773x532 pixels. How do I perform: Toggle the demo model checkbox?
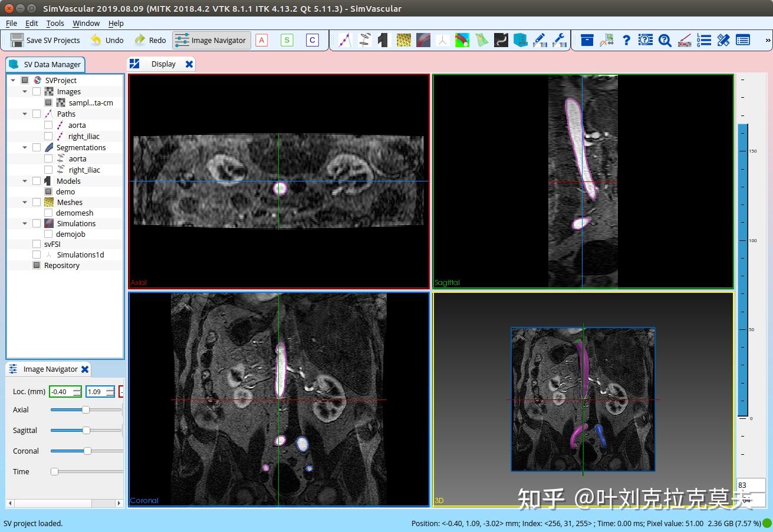(x=48, y=191)
